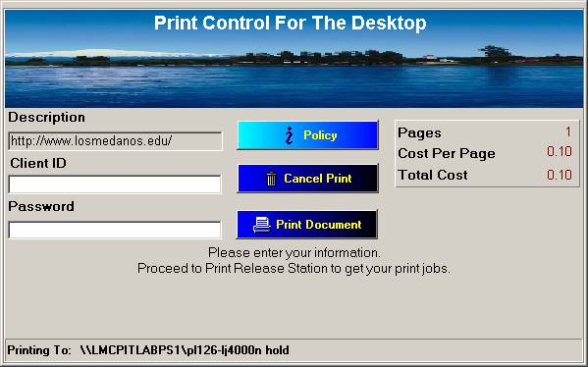The image size is (588, 367).
Task: Click the Print Control For The Desktop title
Action: (291, 23)
